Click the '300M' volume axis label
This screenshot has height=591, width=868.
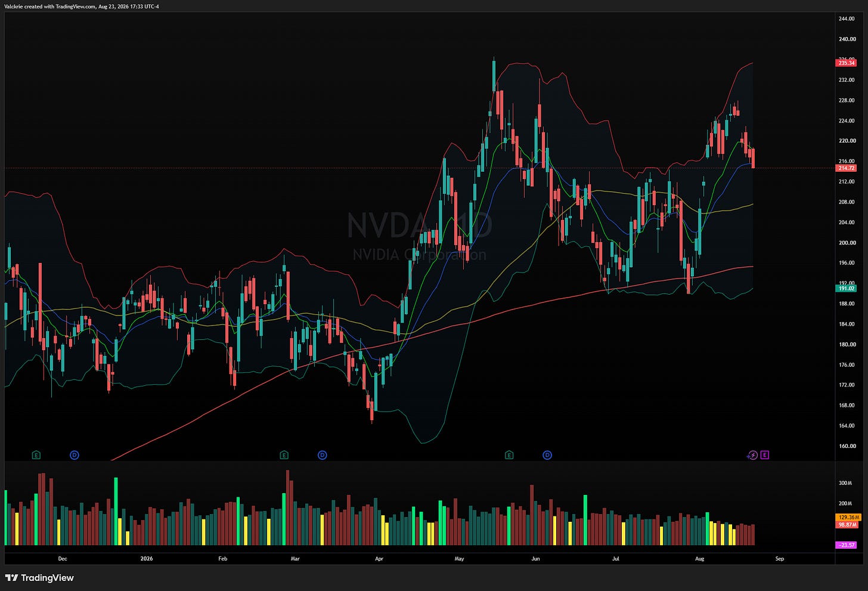pos(845,483)
